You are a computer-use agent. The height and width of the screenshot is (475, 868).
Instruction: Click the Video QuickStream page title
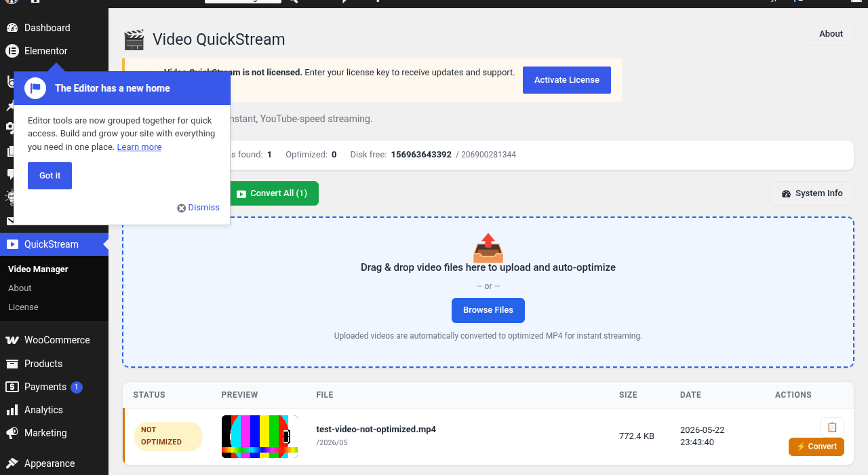[218, 39]
